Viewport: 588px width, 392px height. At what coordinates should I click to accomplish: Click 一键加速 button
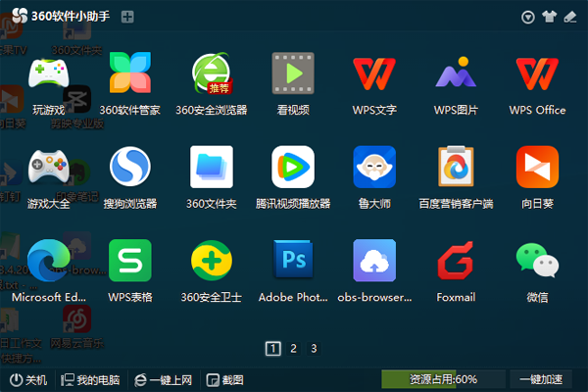(x=541, y=379)
